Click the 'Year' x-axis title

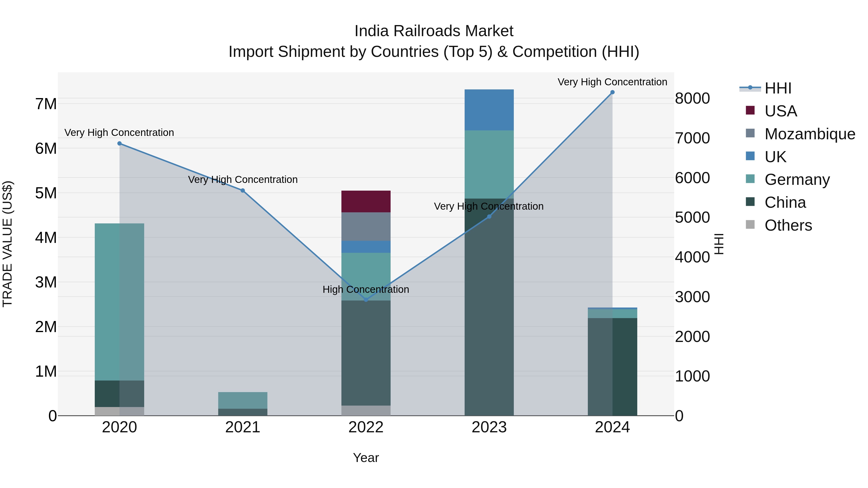tap(366, 458)
